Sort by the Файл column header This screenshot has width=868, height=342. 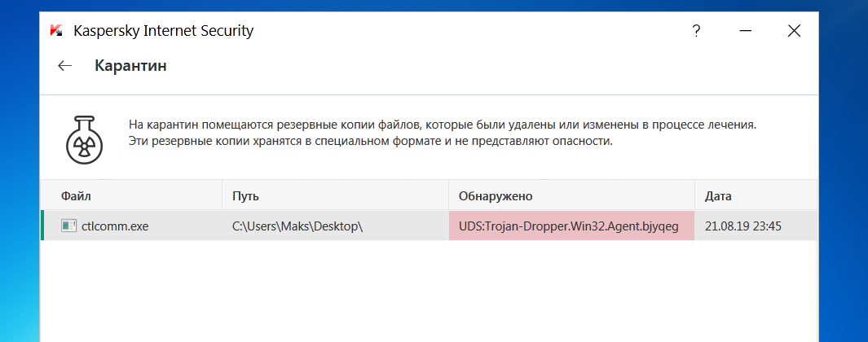click(x=132, y=196)
